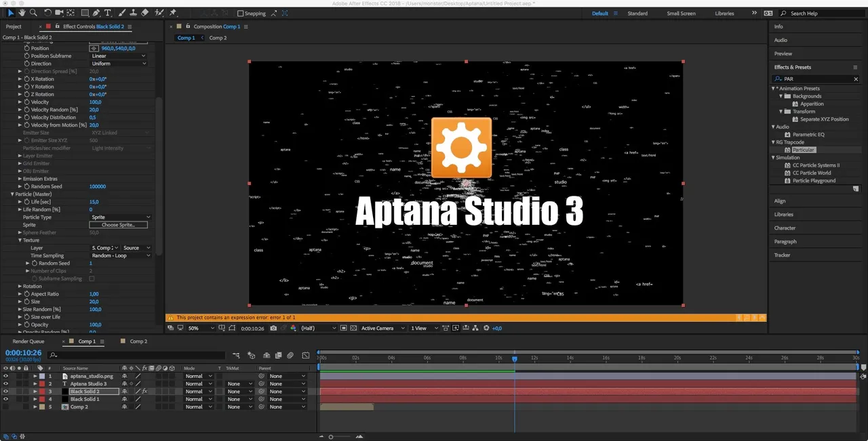Select the Eraser tool
868x441 pixels.
tap(145, 13)
